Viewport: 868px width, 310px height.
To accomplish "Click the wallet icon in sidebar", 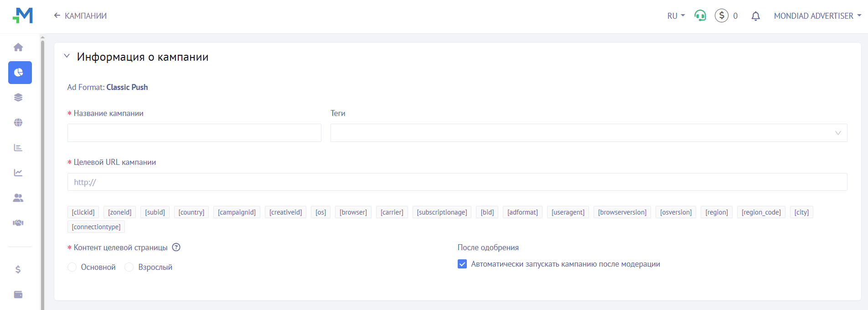I will pos(18,294).
